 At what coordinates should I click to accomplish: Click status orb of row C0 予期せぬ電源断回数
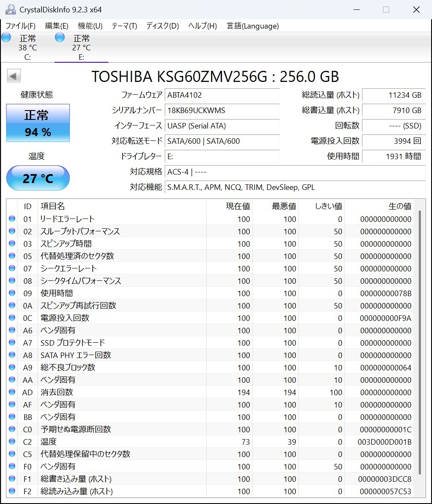[12, 429]
